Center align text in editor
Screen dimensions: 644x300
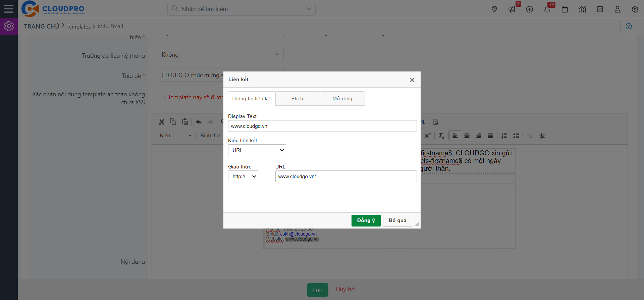pos(467,136)
